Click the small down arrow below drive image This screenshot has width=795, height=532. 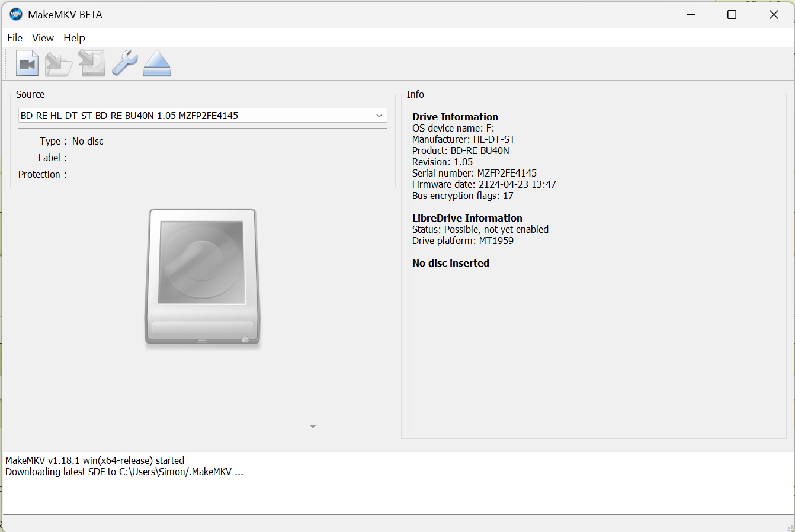313,427
